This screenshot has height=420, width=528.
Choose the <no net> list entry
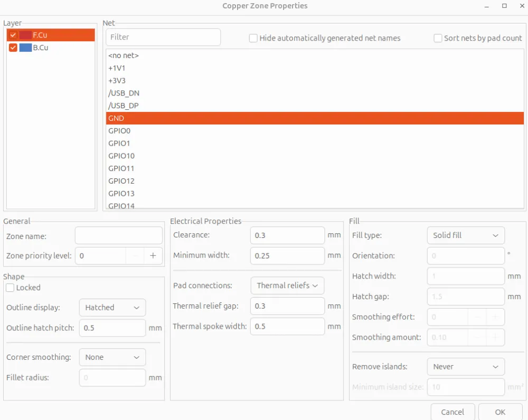coord(124,55)
